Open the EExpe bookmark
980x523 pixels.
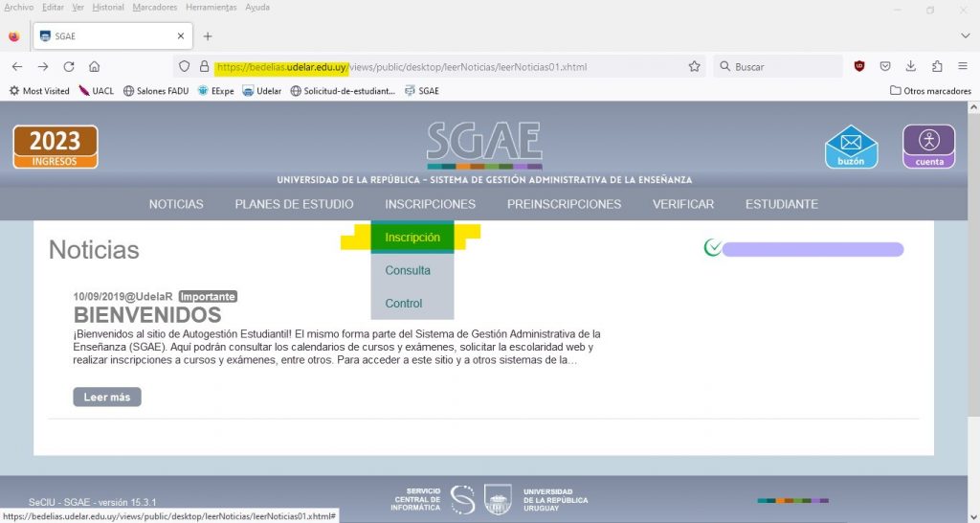(215, 91)
